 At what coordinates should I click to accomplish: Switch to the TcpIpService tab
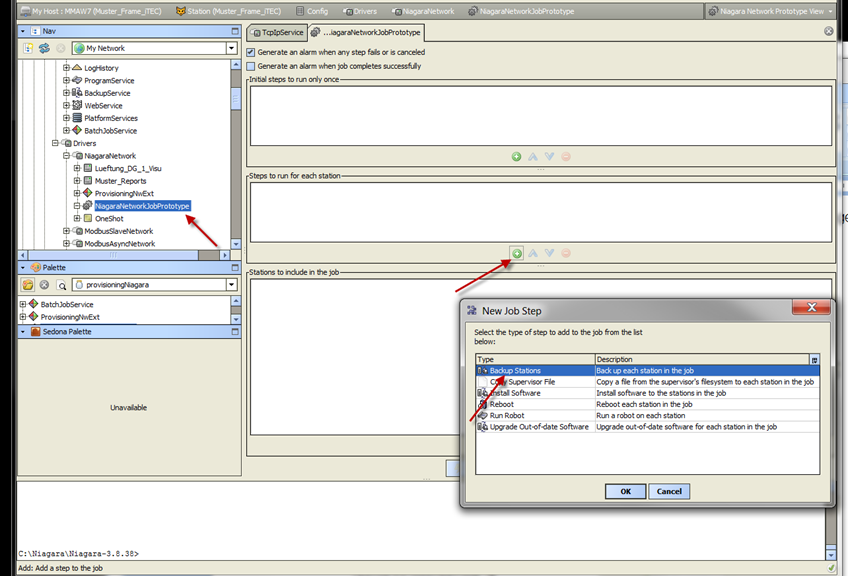(278, 32)
